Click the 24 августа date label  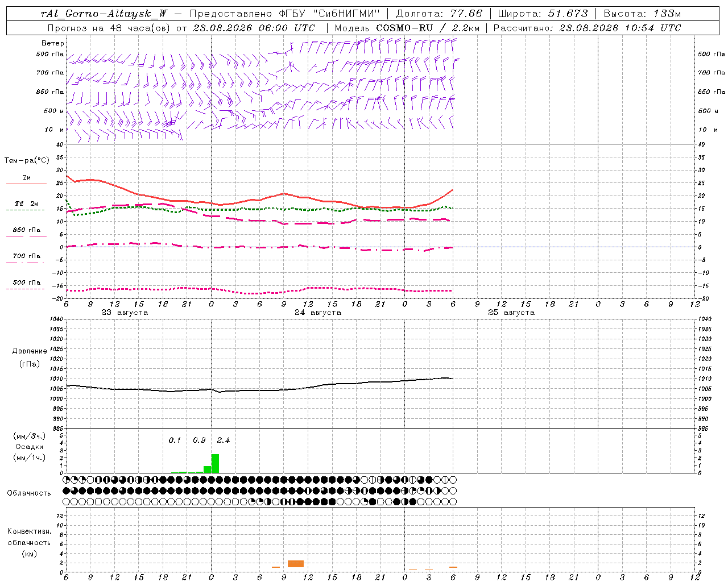click(x=318, y=313)
